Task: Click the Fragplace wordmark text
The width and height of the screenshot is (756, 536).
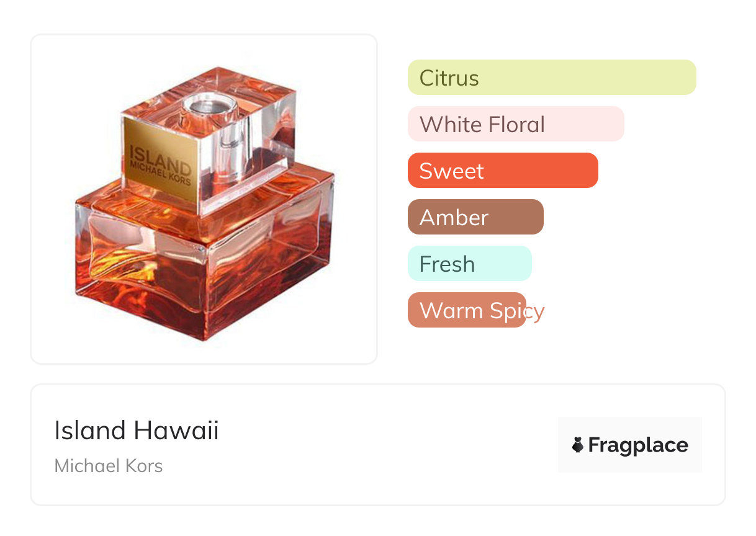Action: click(x=638, y=445)
